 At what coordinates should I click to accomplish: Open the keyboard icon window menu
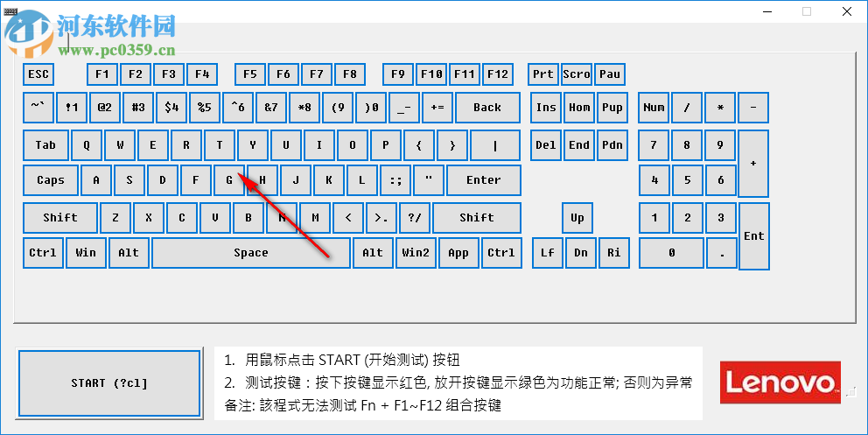(x=10, y=11)
